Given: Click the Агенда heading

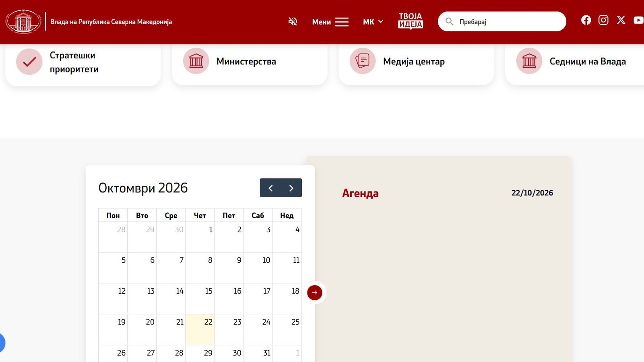Looking at the screenshot, I should pos(360,193).
